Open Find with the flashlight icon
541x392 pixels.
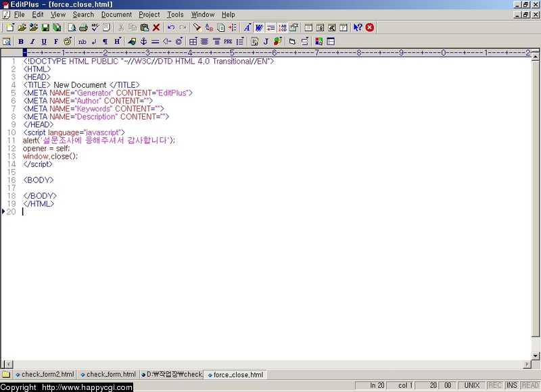click(x=197, y=28)
